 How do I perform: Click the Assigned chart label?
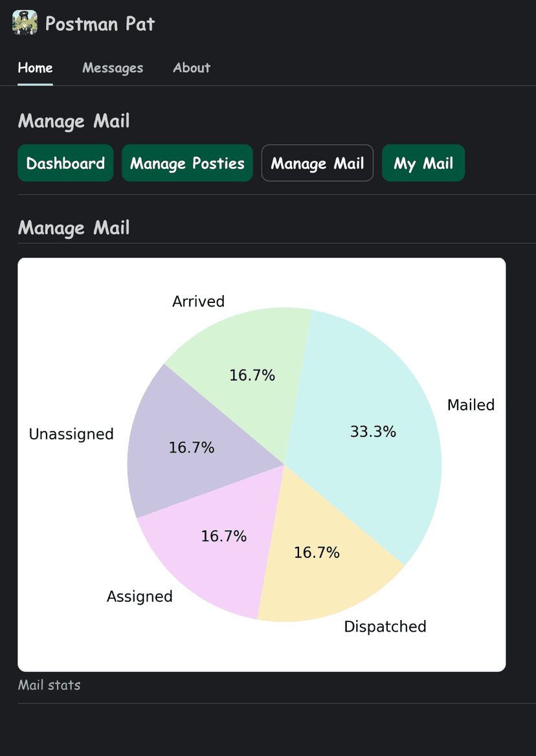[x=140, y=596]
